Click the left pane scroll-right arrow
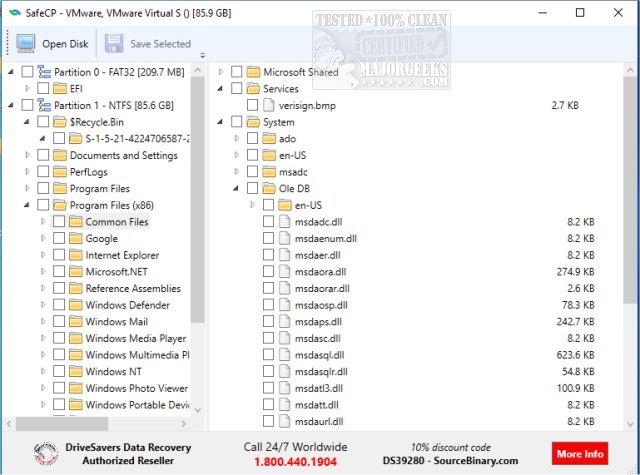Image resolution: width=640 pixels, height=475 pixels. [183, 424]
